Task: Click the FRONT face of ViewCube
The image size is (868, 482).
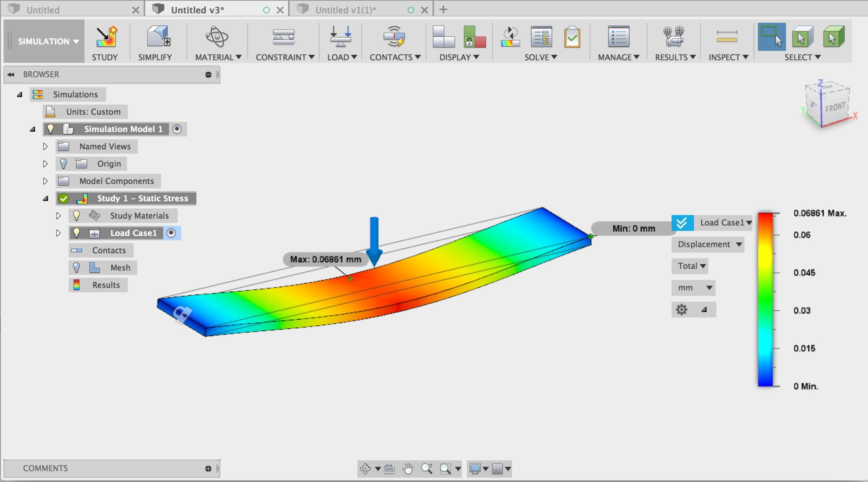Action: (x=835, y=108)
